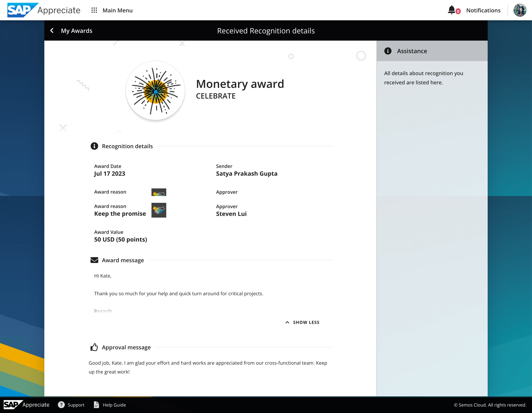Open your profile picture avatar
Screen dimensions: 532x413
click(520, 10)
